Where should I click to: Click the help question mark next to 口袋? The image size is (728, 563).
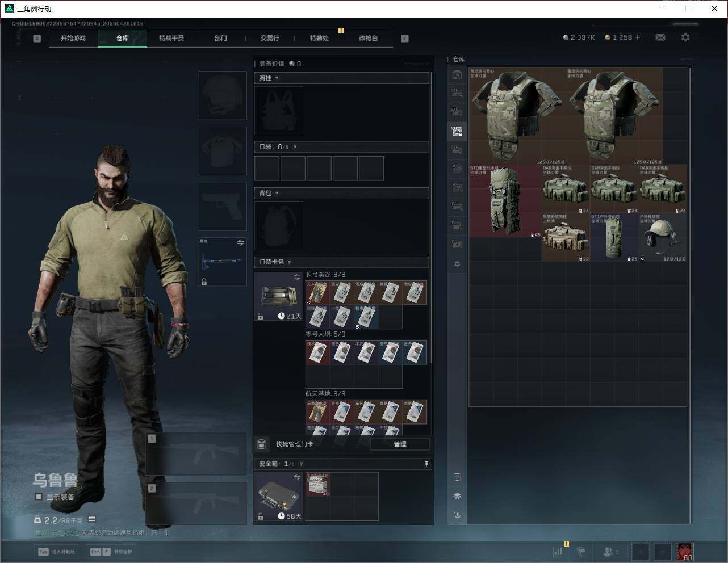295,147
